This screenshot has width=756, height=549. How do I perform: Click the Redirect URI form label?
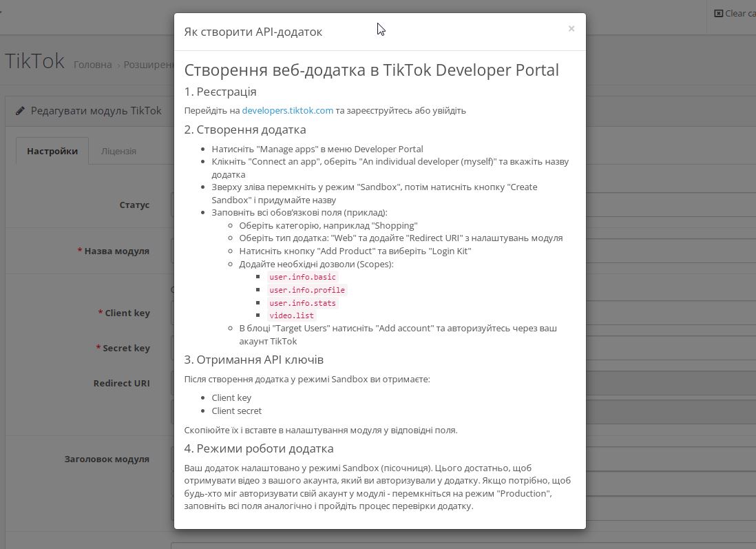point(121,384)
